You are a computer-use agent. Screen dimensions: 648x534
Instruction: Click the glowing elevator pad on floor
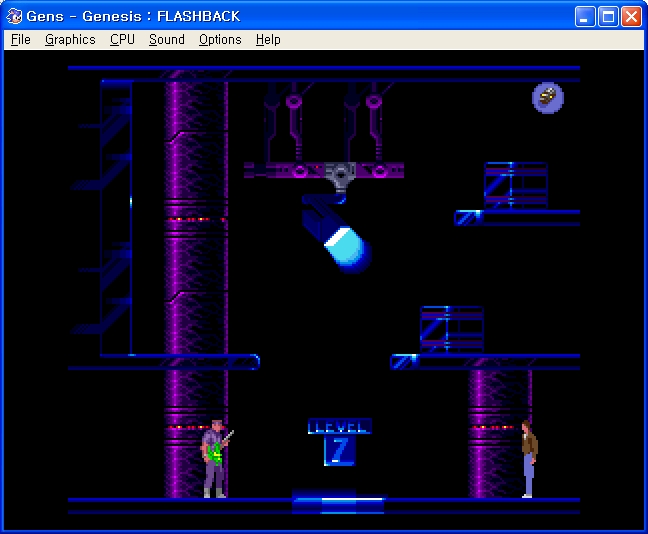(x=337, y=500)
